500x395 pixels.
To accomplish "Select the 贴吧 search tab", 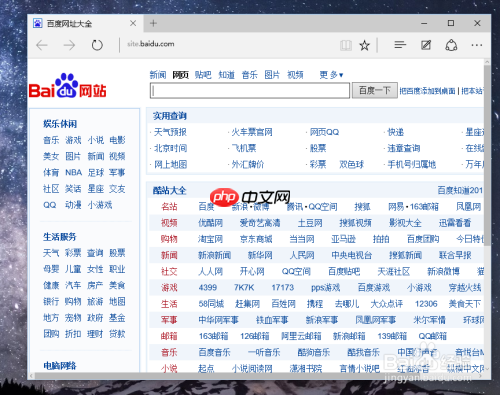I will click(203, 75).
